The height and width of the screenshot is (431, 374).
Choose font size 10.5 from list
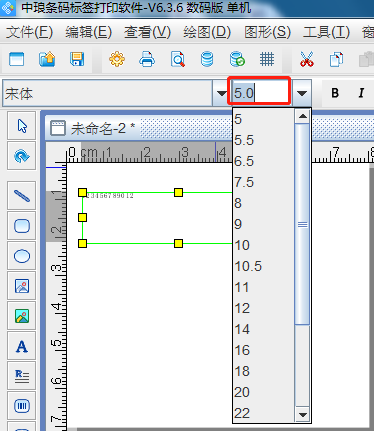(x=263, y=266)
